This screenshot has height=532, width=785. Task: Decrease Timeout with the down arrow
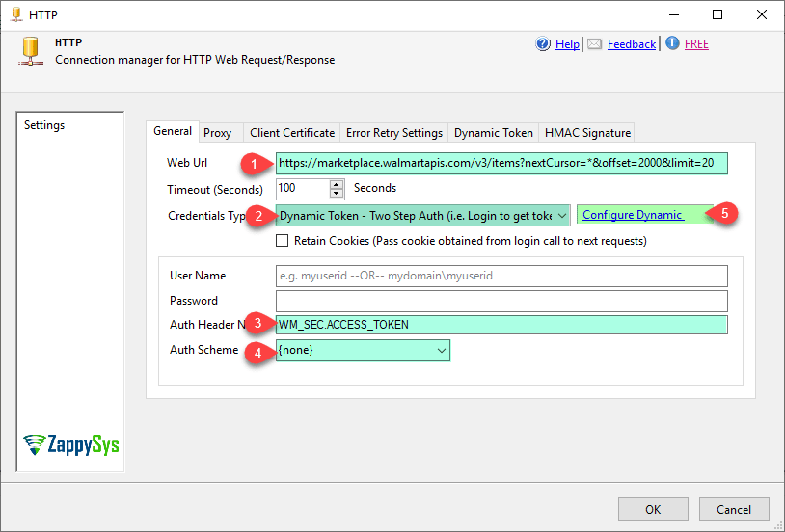click(337, 193)
